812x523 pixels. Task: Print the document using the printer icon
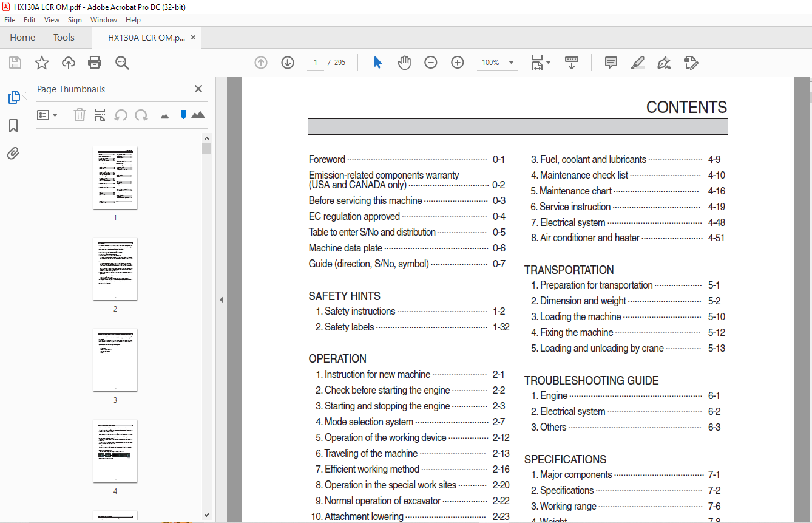tap(95, 63)
